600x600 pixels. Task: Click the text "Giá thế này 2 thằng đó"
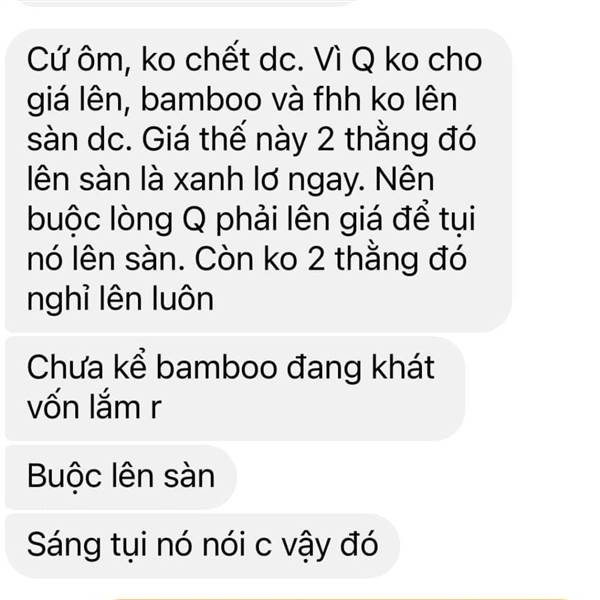coord(309,140)
